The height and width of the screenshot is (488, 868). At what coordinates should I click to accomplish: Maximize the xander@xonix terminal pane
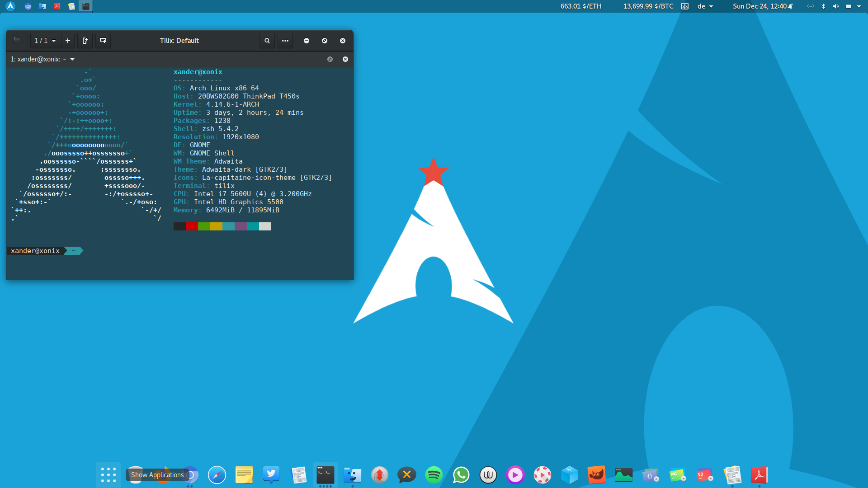click(x=330, y=59)
